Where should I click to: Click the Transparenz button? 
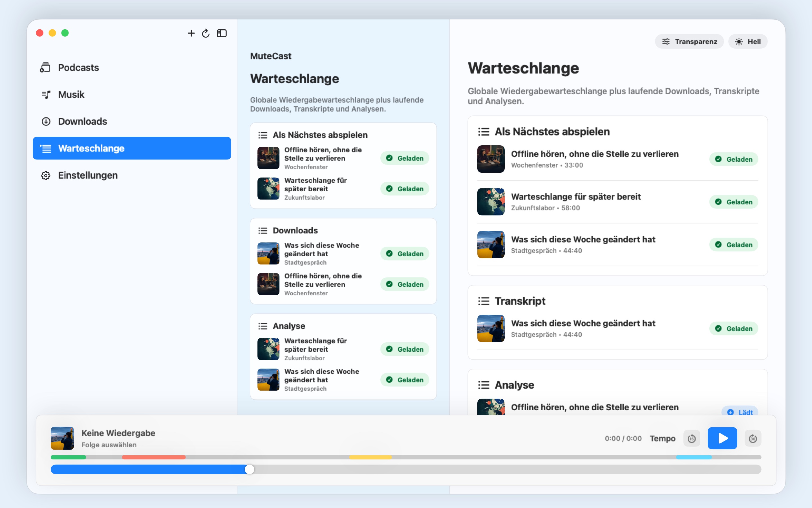(x=689, y=41)
